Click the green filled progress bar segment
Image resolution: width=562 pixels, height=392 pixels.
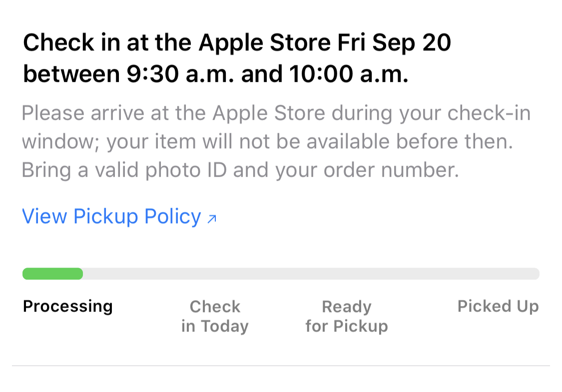52,274
